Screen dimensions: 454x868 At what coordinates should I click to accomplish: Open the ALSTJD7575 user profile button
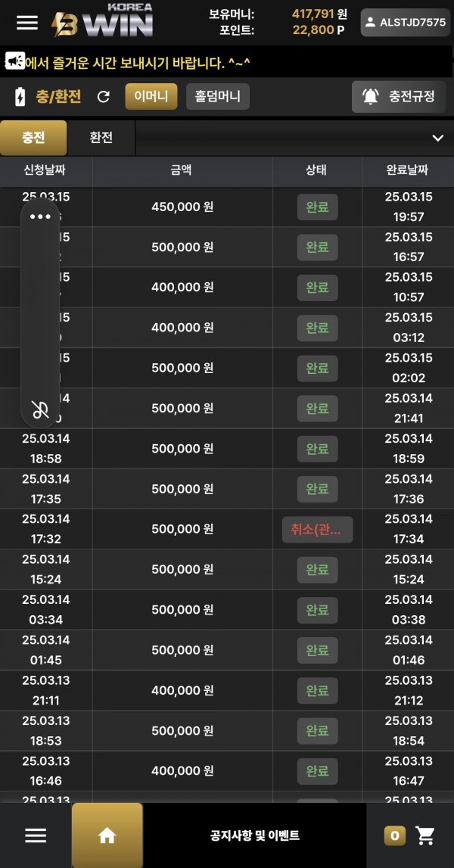(405, 23)
